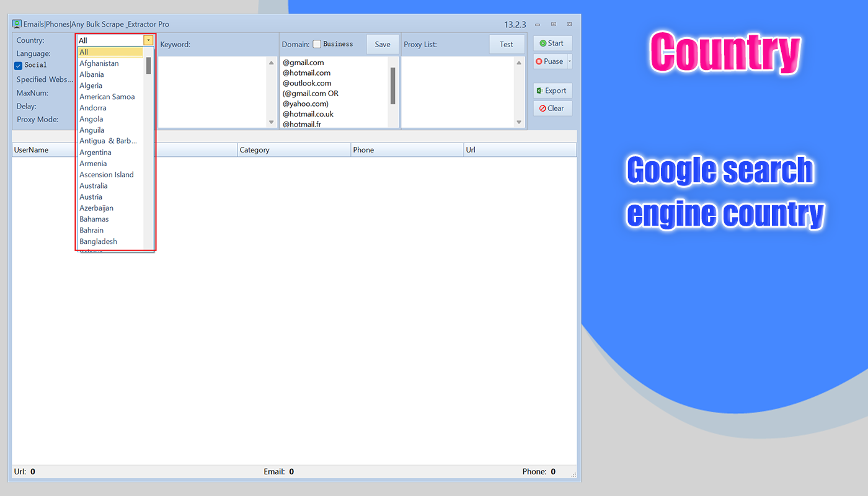Screen dimensions: 868x496
Task: Select Armenia in the country list
Action: 110,164
